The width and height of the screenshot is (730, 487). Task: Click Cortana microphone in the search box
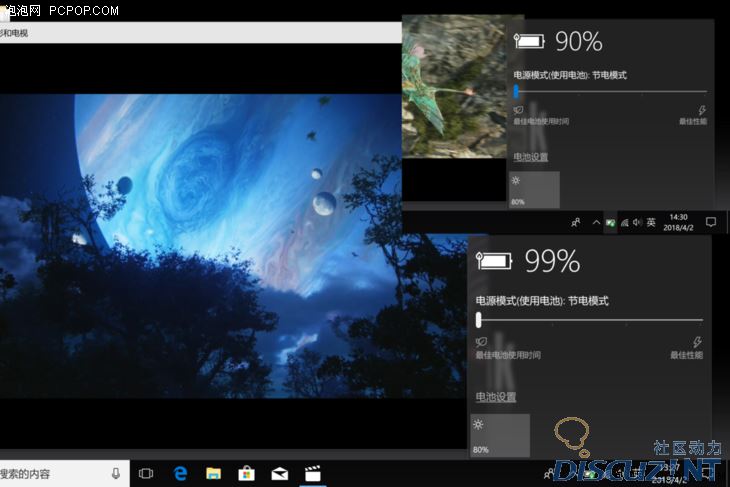tap(117, 473)
